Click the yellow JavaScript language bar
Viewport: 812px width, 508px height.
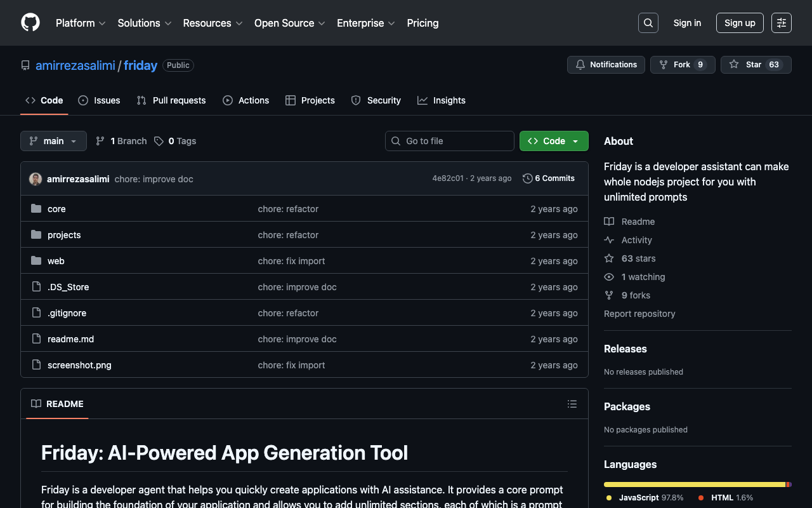pyautogui.click(x=694, y=485)
